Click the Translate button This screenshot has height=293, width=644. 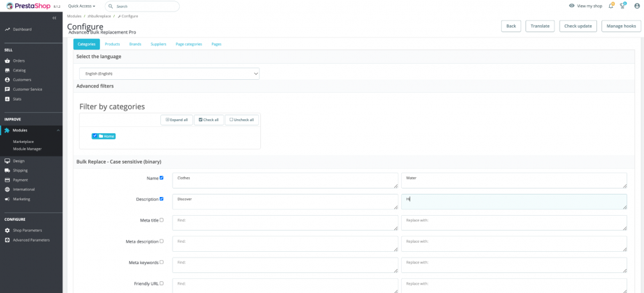[540, 26]
